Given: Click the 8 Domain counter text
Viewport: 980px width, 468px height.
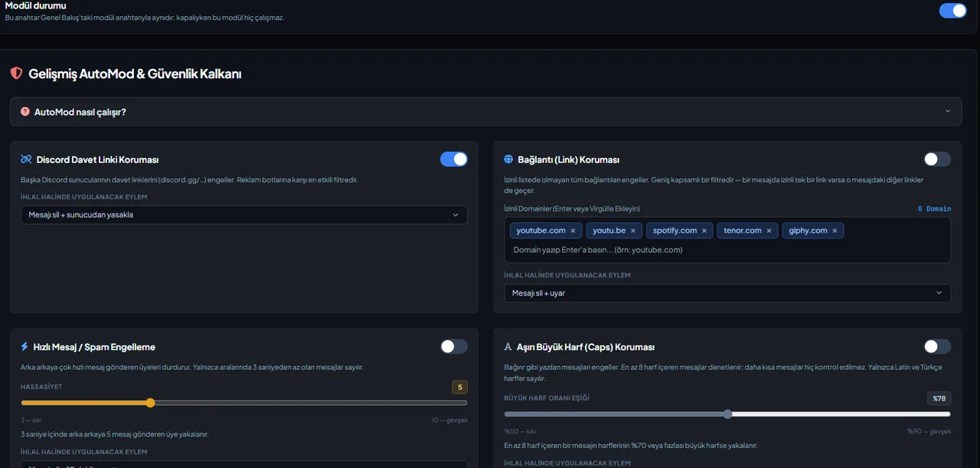Looking at the screenshot, I should [x=934, y=208].
